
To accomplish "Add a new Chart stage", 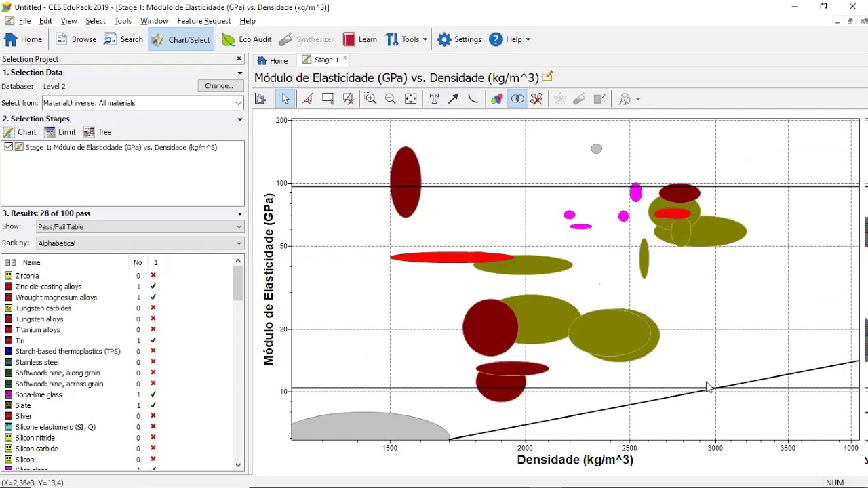I will (x=20, y=132).
